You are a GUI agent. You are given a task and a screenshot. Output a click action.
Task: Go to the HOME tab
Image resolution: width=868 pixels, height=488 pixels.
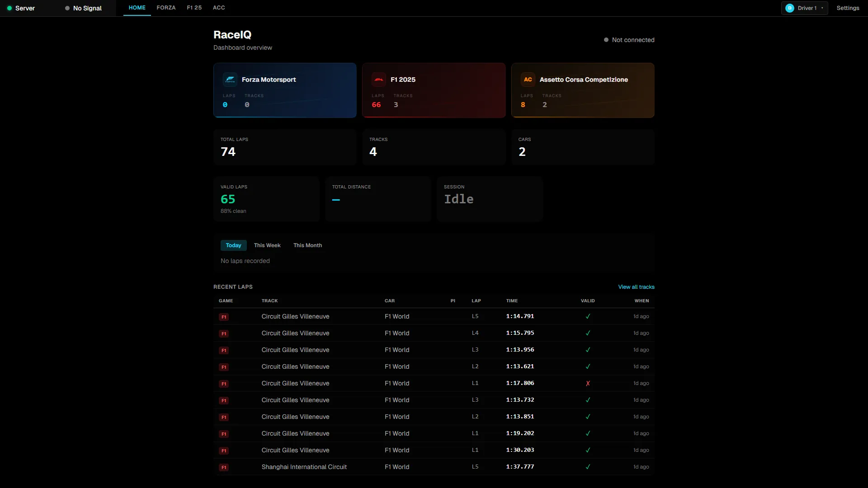(137, 8)
